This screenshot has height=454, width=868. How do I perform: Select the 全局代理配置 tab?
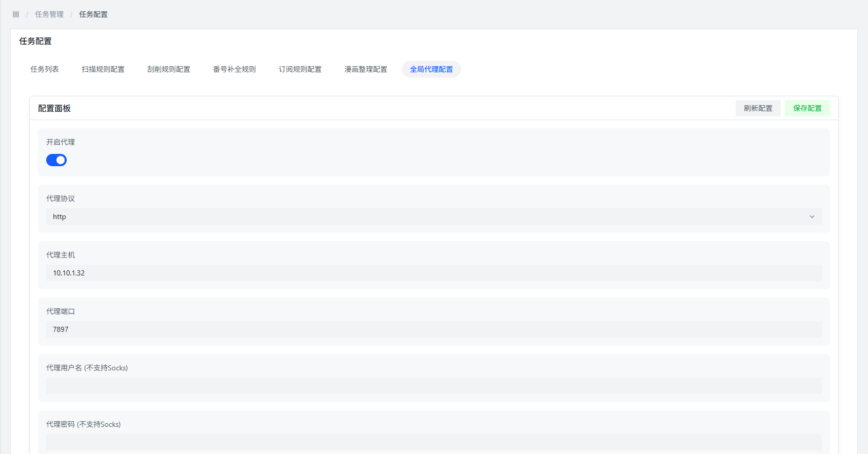[x=431, y=69]
